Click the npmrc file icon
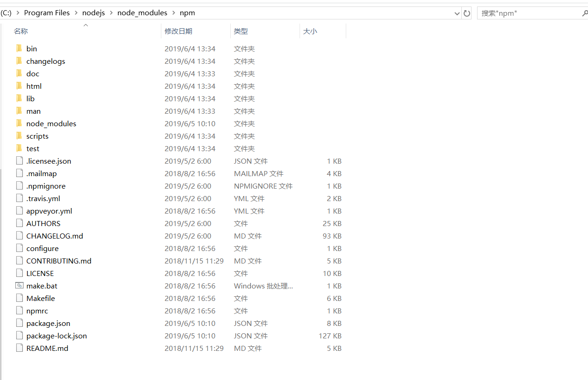 pyautogui.click(x=19, y=311)
